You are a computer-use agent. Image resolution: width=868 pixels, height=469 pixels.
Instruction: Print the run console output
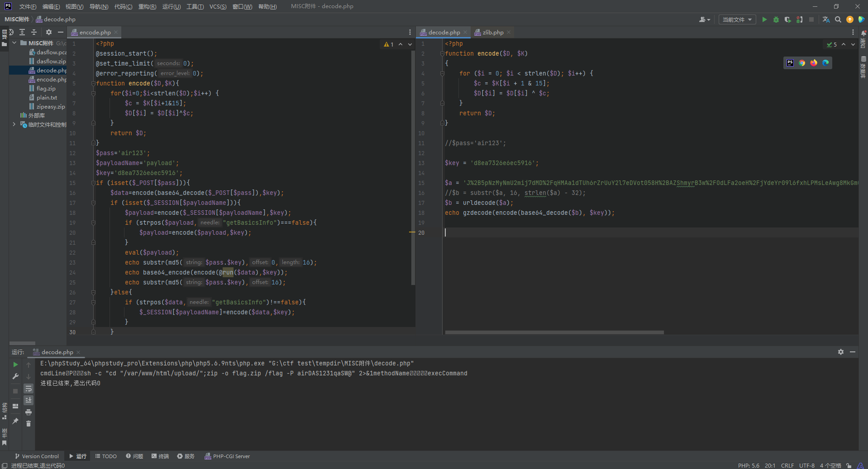click(x=29, y=412)
